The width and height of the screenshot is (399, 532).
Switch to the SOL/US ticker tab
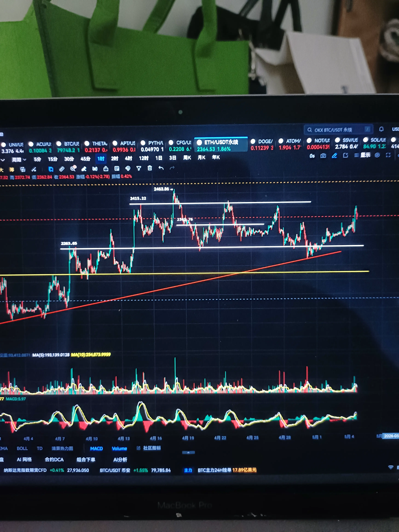click(x=375, y=143)
